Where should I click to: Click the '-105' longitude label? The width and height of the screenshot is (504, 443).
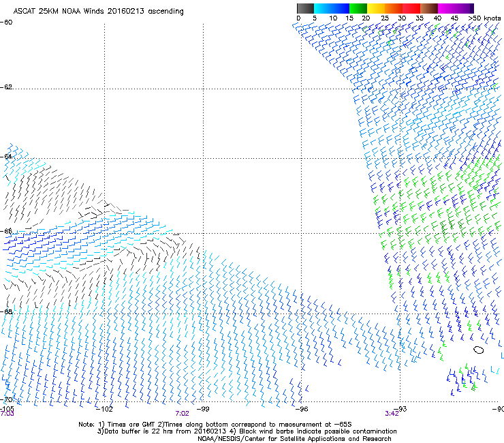click(7, 409)
